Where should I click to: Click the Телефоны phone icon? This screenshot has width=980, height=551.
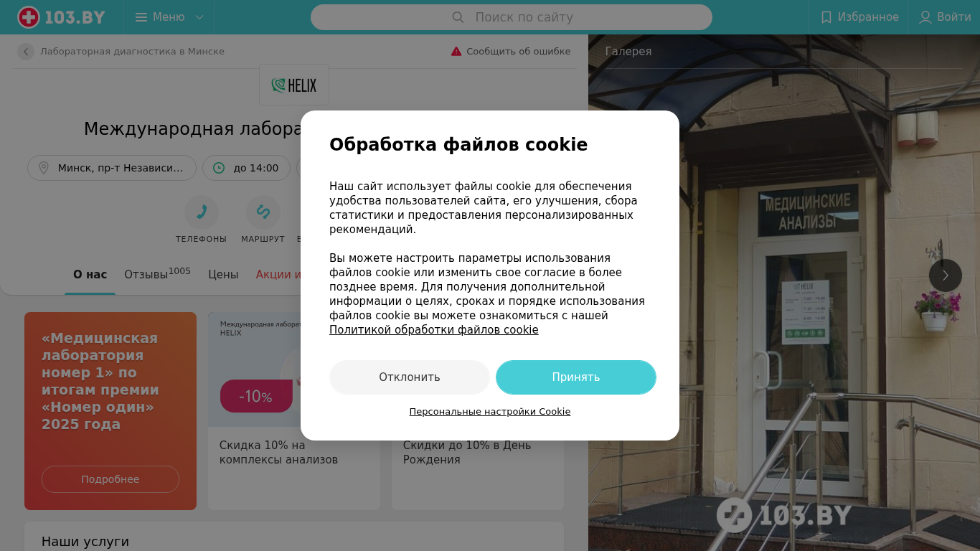(202, 212)
